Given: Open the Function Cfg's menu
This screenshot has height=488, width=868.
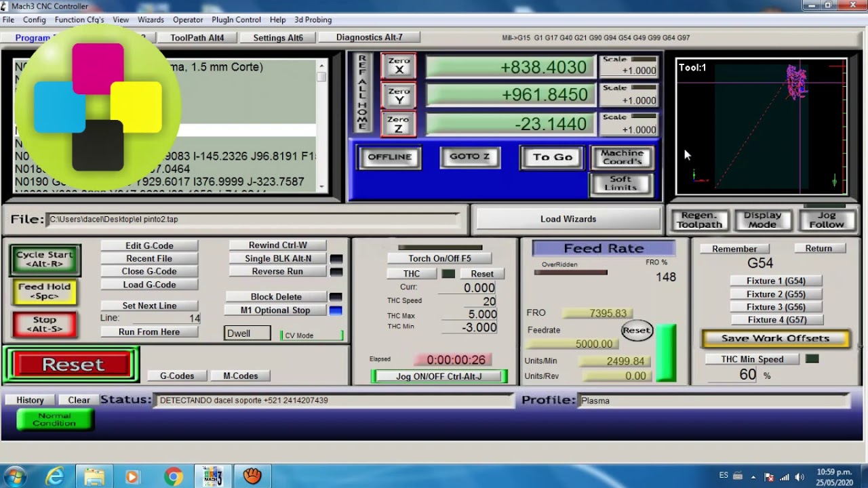Looking at the screenshot, I should 79,20.
